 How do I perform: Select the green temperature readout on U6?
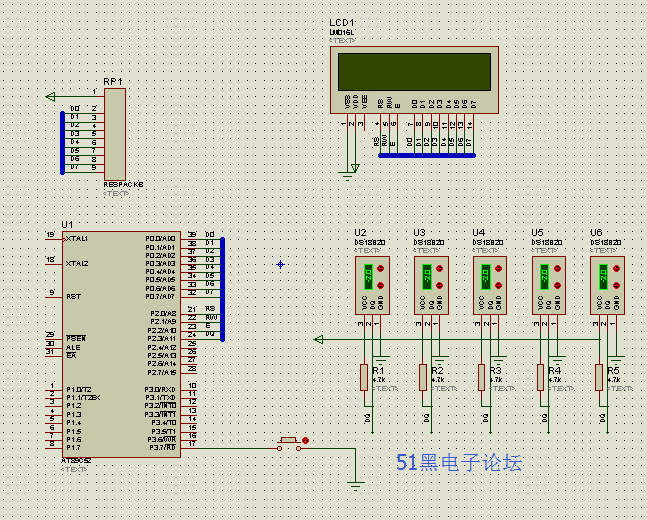pos(603,277)
